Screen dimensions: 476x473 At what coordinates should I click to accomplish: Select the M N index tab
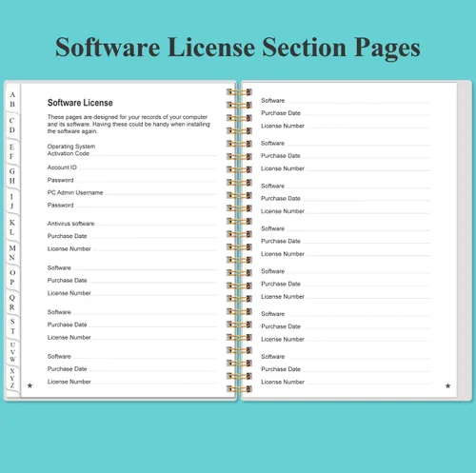point(12,252)
